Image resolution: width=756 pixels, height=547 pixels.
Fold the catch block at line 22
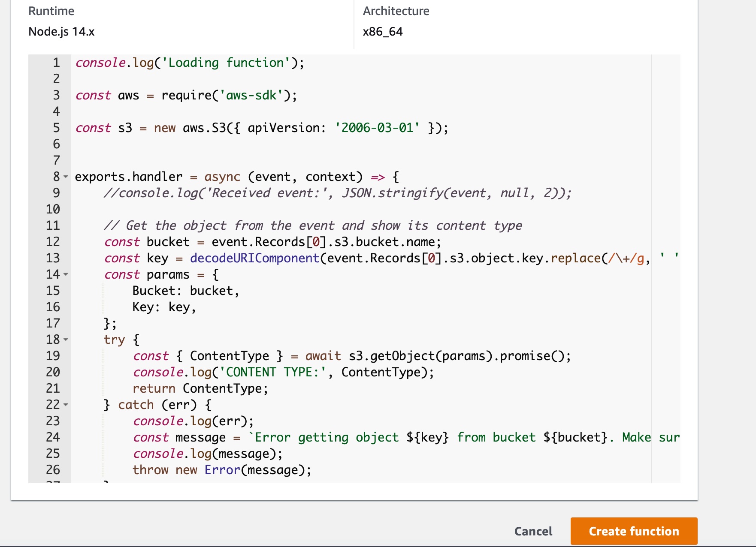point(66,405)
